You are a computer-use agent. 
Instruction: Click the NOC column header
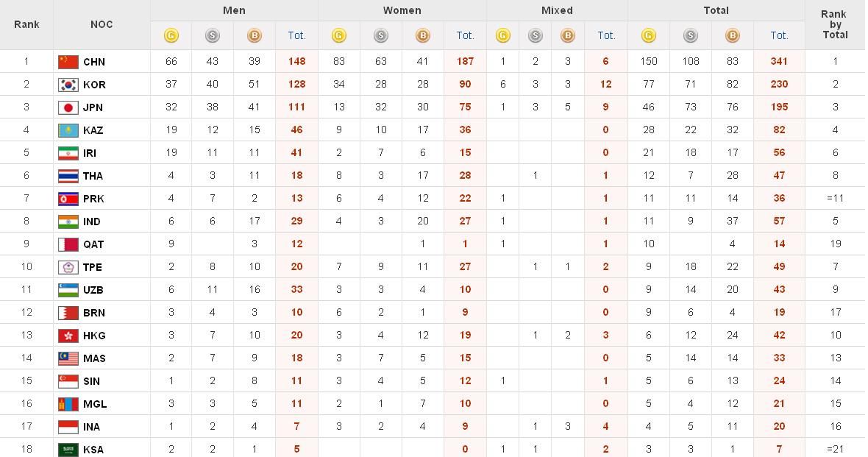pos(102,24)
